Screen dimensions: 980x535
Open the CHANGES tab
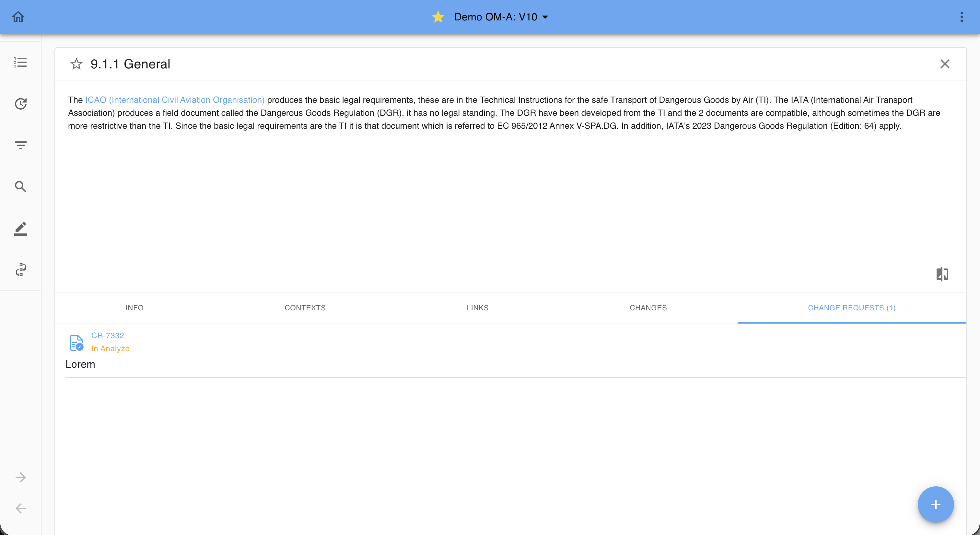648,308
